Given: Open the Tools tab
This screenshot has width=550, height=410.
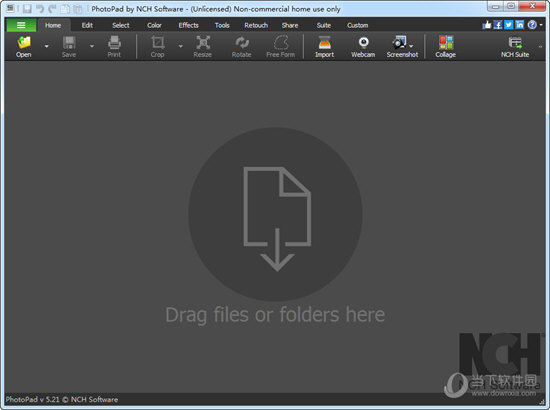Looking at the screenshot, I should [x=222, y=25].
